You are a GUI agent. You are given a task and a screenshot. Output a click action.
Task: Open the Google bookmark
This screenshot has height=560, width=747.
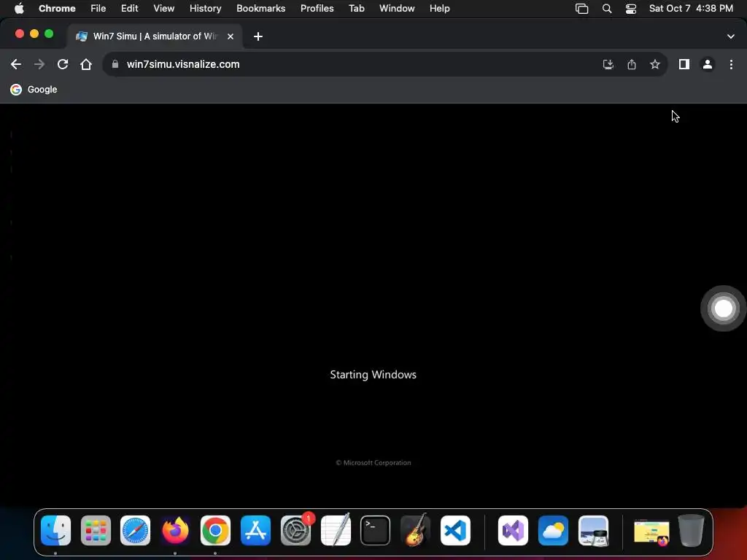click(x=34, y=90)
